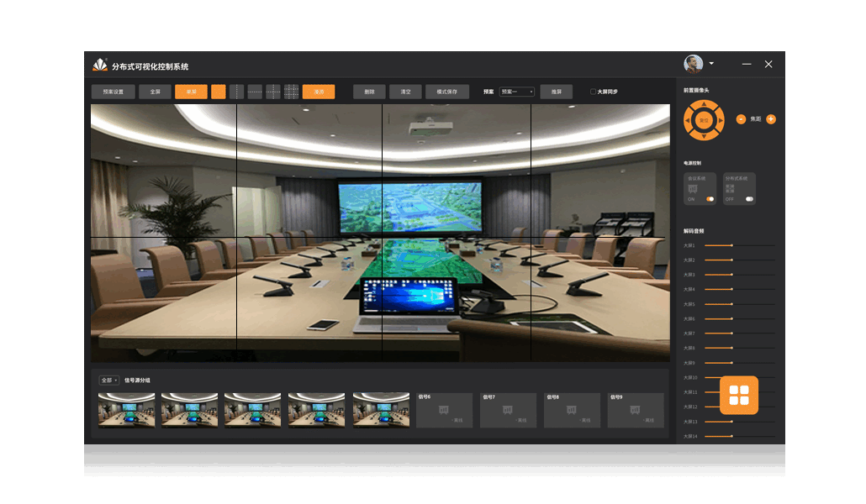Select the offline 信号6 source tile
Screen dimensions: 866x504
pos(444,410)
